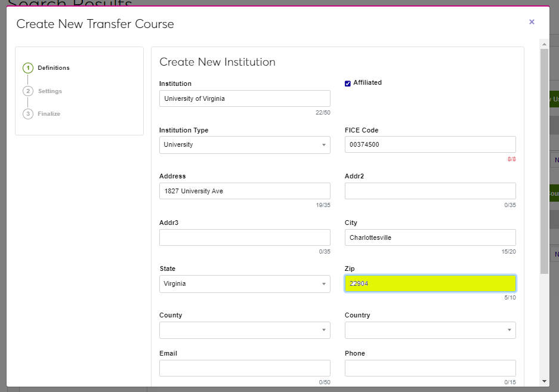This screenshot has height=392, width=559.
Task: Click step 1 Definitions circle icon
Action: click(28, 68)
